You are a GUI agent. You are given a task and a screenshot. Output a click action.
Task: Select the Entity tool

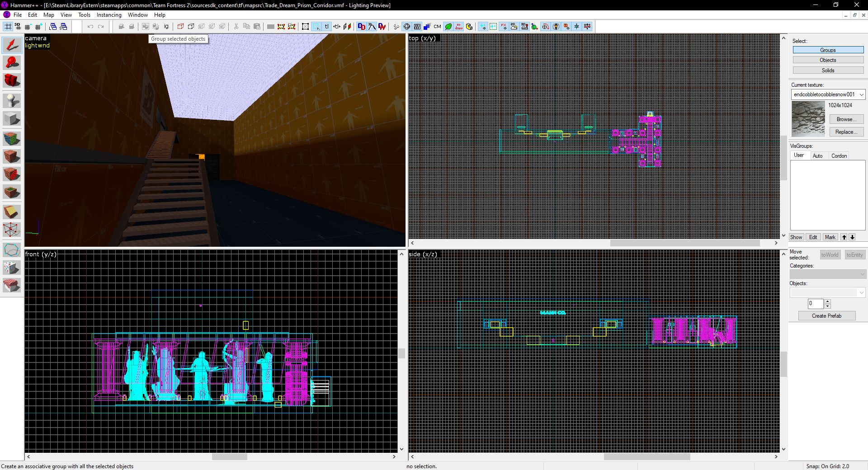12,100
